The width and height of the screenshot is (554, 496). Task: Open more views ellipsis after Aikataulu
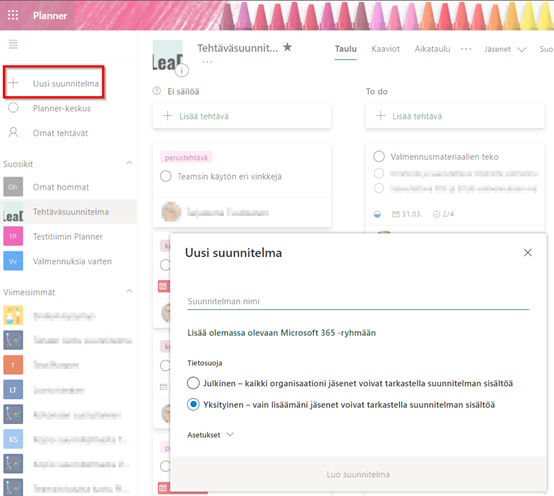[466, 49]
